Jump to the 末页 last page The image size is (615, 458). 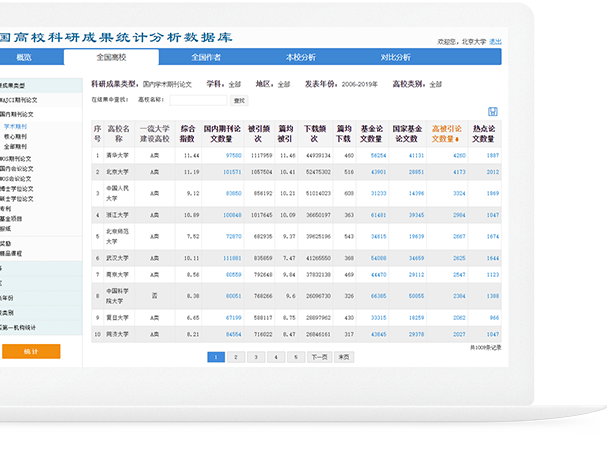tap(344, 357)
